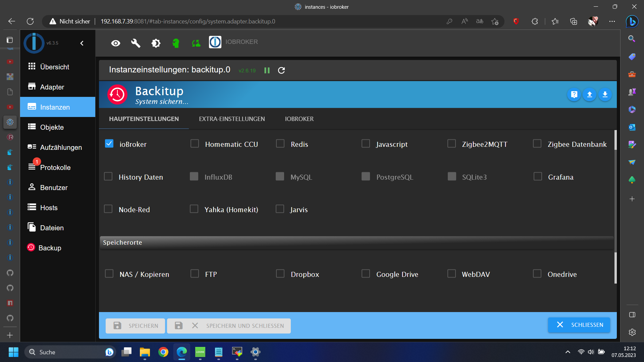This screenshot has width=644, height=362.
Task: Switch theme with the brightness icon
Action: tap(156, 43)
